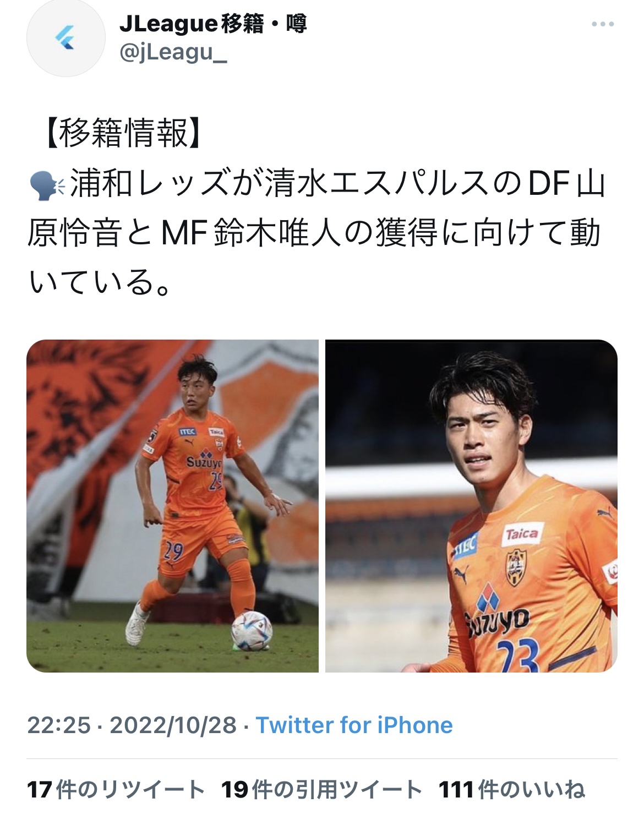Open the JLeague移籍・噂 profile avatar
644x814 pixels.
click(66, 37)
